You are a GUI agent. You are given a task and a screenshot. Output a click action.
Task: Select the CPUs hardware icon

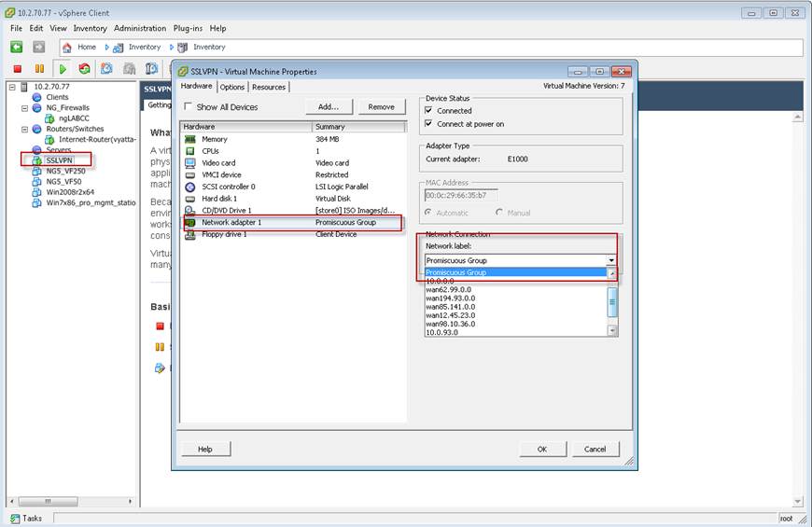tap(190, 151)
